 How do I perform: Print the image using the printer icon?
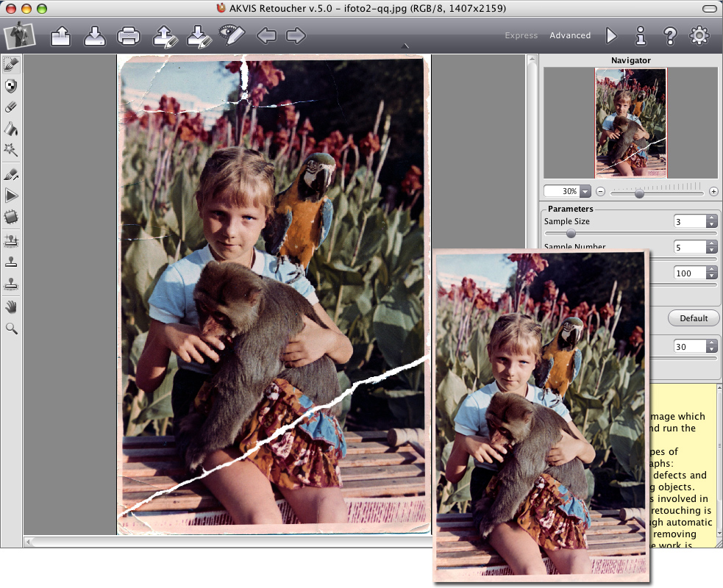(x=129, y=36)
